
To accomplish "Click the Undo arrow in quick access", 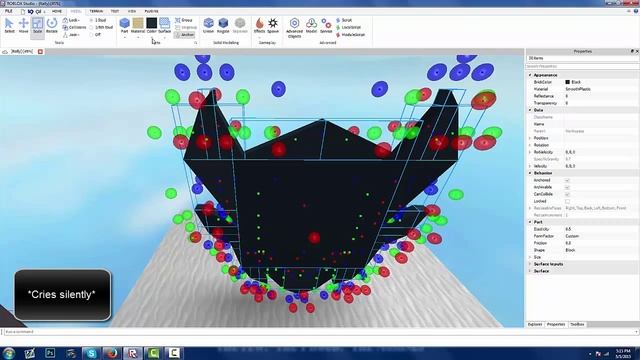I will click(31, 12).
